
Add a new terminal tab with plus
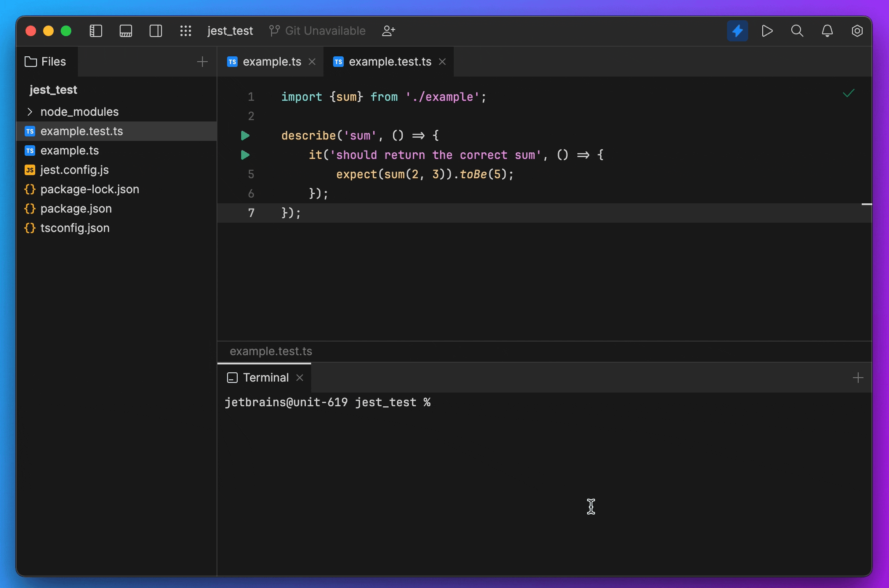(858, 378)
